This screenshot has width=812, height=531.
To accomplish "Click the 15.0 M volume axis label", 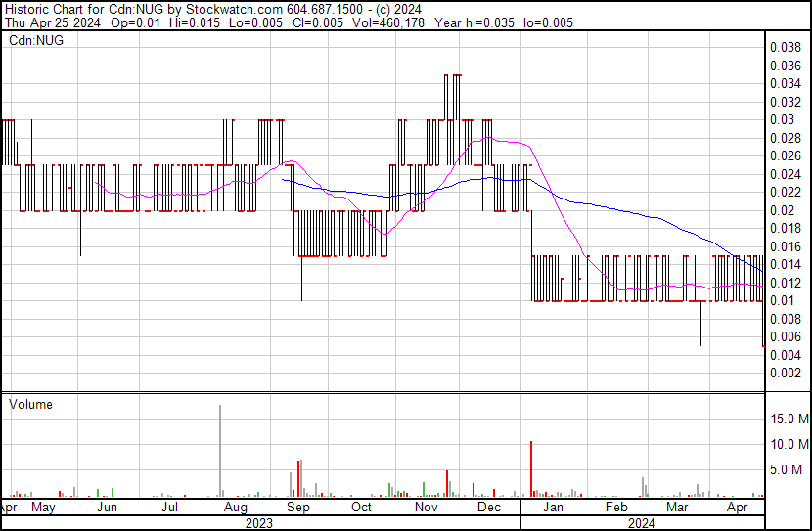I will 789,419.
